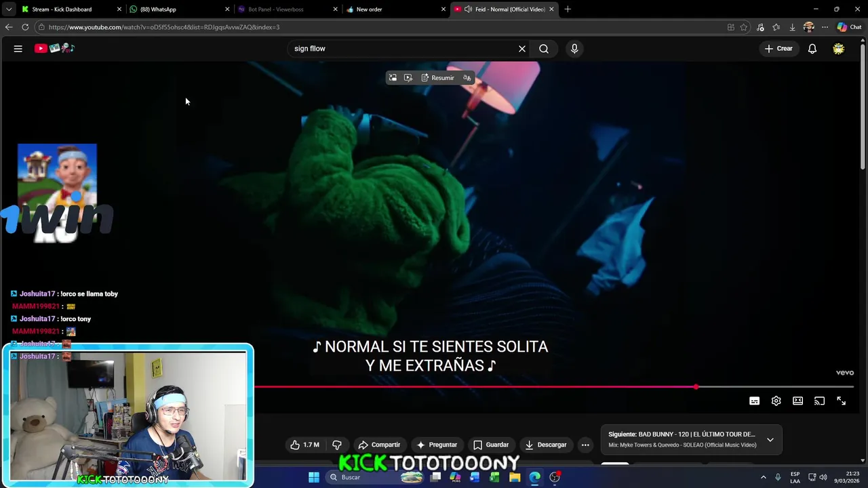Open the YouTube guide hamburger menu
The height and width of the screenshot is (488, 868).
(x=18, y=49)
